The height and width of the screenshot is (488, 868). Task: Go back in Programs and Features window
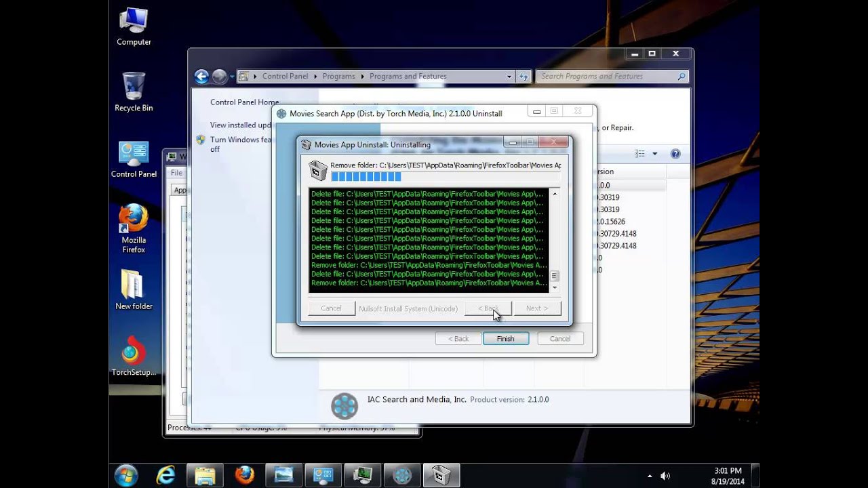pos(201,77)
